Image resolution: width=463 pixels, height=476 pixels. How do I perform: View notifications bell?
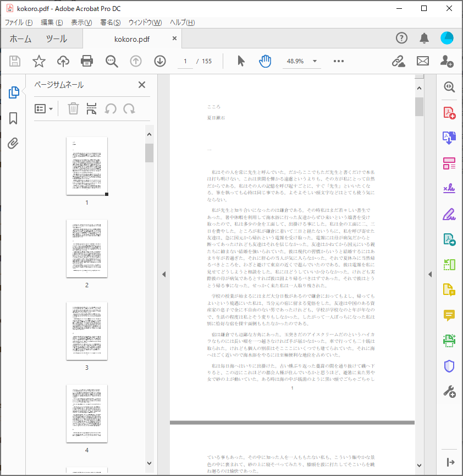(424, 39)
